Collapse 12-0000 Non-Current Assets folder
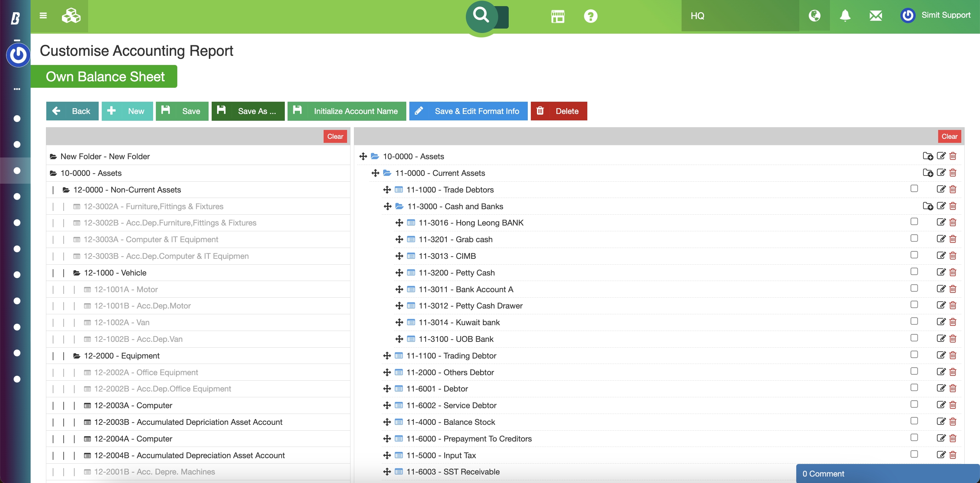Viewport: 980px width, 483px height. click(66, 190)
